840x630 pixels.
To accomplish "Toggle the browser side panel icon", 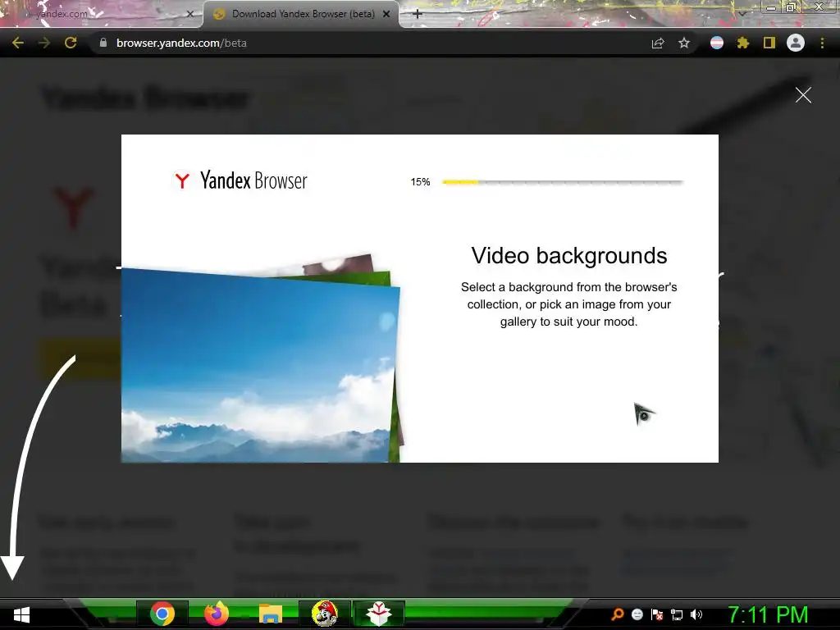I will tap(769, 43).
